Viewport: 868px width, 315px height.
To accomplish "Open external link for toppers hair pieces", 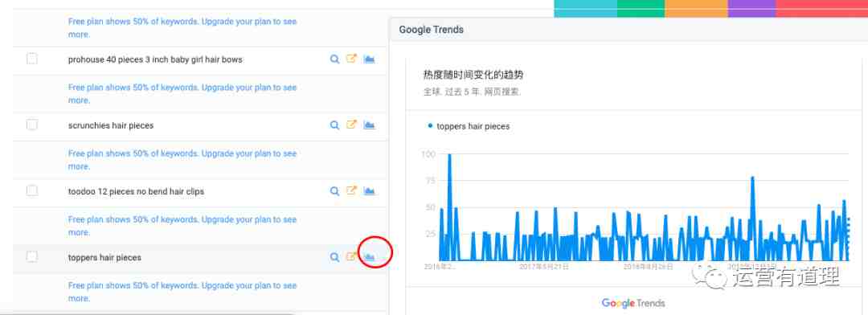I will tap(351, 256).
